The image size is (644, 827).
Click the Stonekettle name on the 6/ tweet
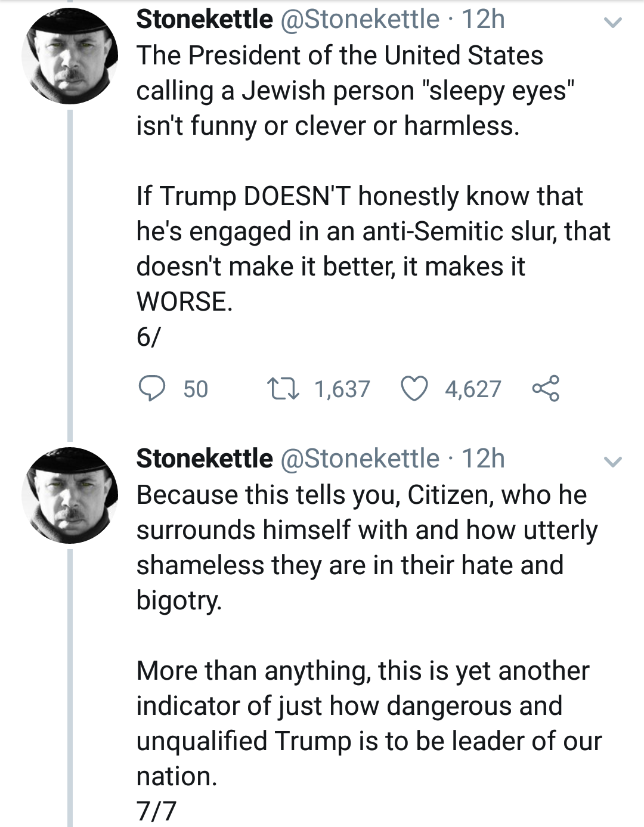(x=205, y=19)
